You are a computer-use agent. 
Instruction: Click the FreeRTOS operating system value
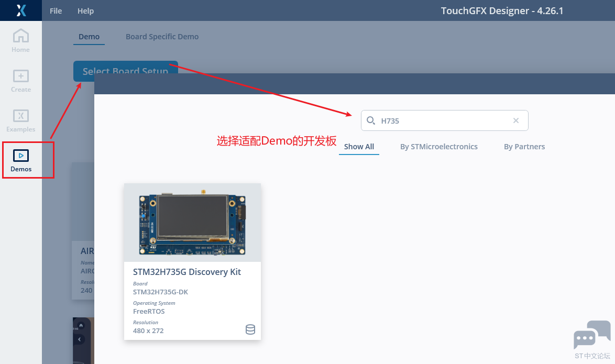[149, 312]
